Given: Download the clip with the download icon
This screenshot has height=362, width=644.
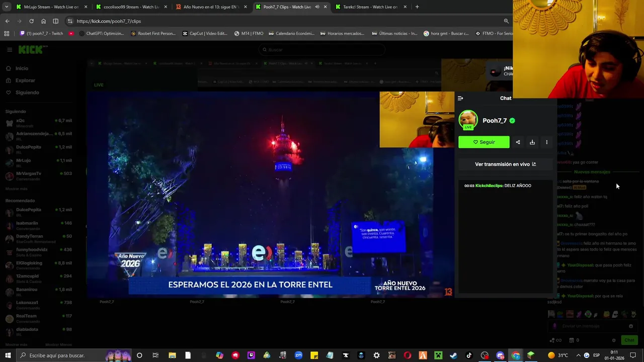Looking at the screenshot, I should click(532, 142).
